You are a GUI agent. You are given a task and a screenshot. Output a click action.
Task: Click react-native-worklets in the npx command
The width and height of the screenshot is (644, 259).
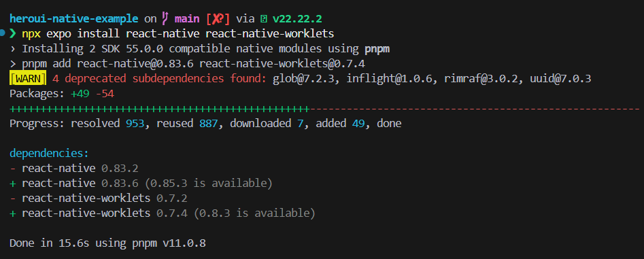pos(269,33)
